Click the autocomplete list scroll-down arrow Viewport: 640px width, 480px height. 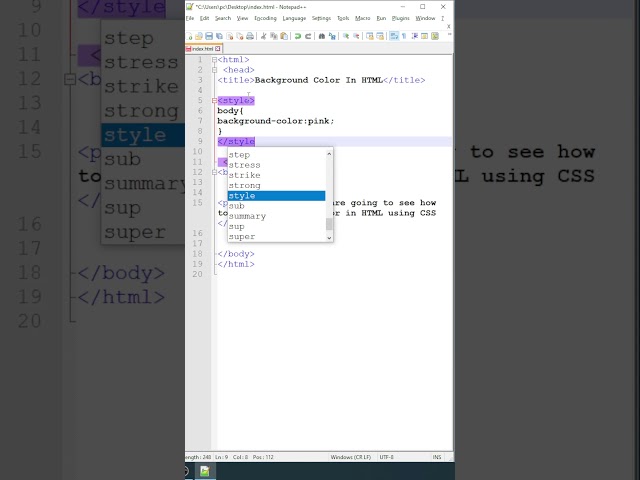[329, 238]
